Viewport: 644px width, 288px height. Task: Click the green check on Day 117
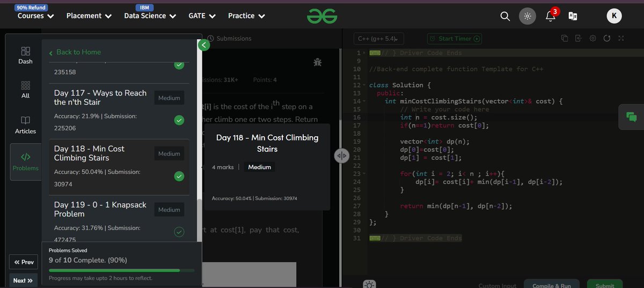coord(179,120)
